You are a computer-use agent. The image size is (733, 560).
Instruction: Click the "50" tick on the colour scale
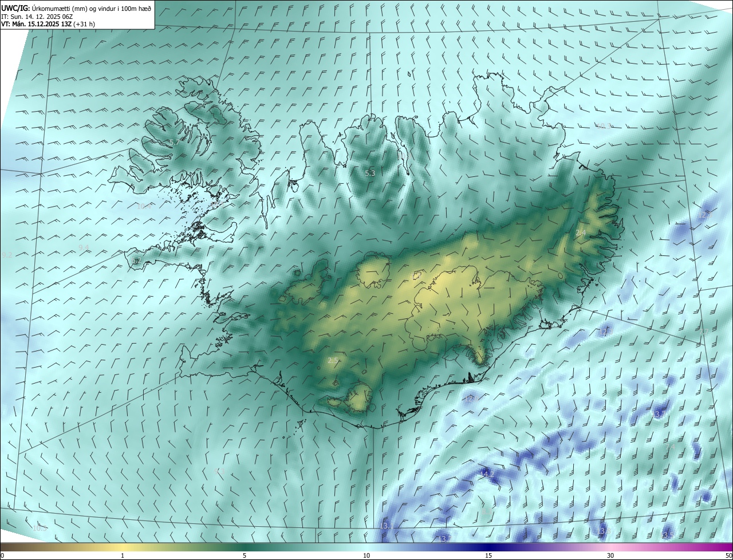coord(728,555)
